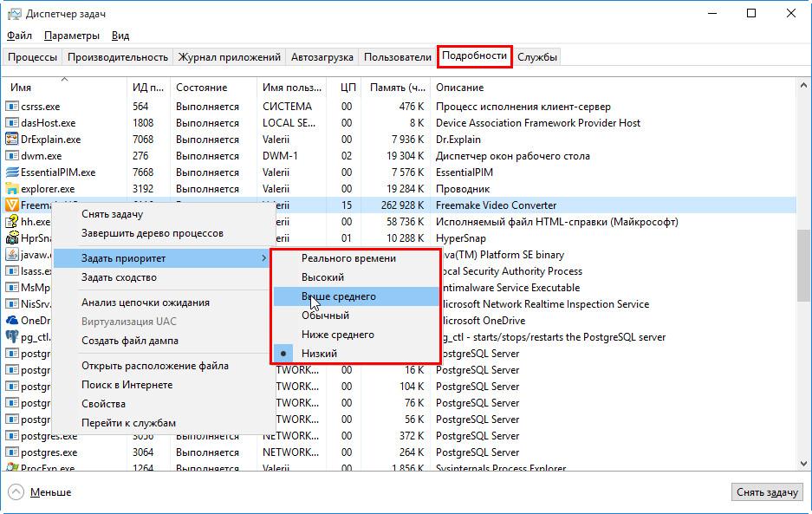
Task: Click the DrExplain.exe application icon
Action: (12, 140)
